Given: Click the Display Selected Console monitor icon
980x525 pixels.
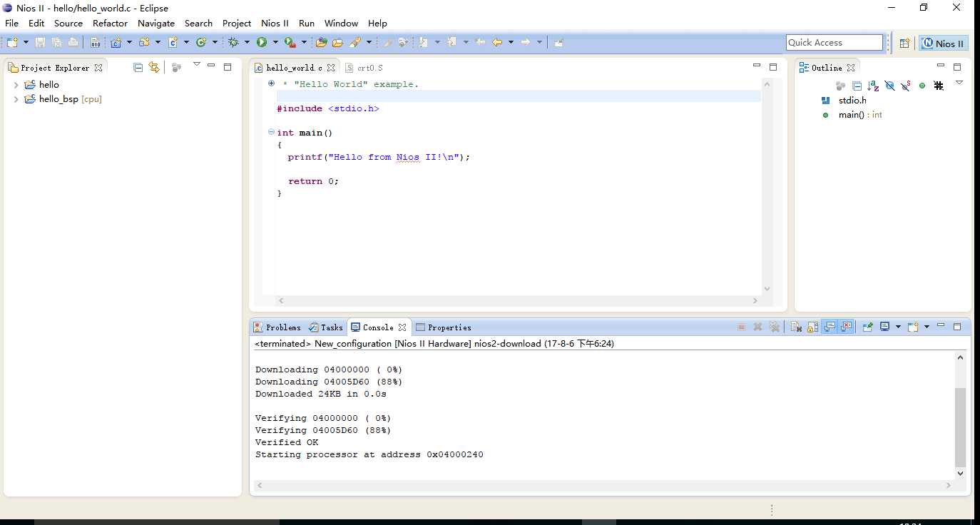Looking at the screenshot, I should point(884,327).
